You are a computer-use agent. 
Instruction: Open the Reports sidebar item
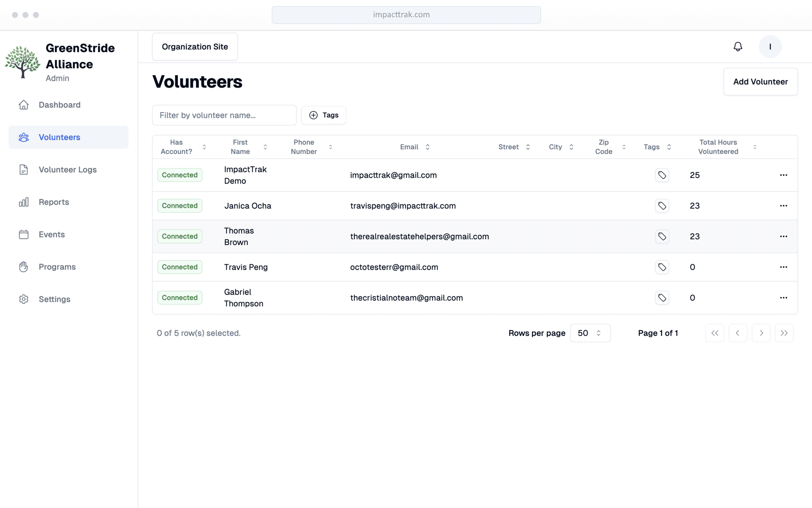coord(54,202)
